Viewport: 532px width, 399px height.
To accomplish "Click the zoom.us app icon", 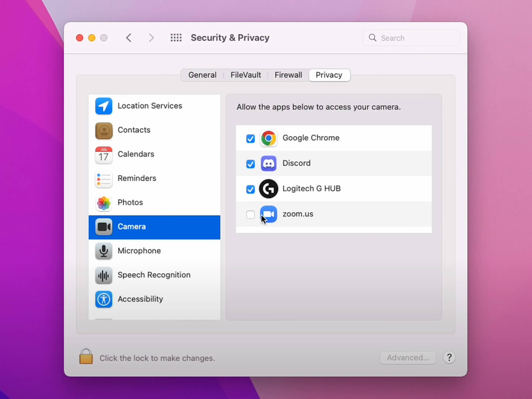I will tap(269, 214).
